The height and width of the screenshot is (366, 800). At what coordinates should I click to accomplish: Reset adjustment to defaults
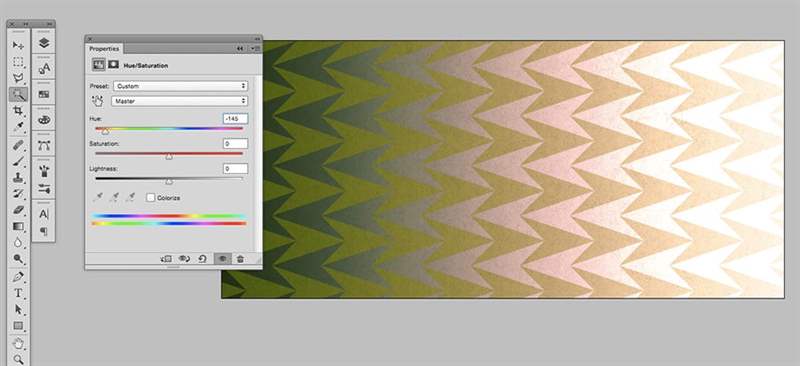point(202,259)
